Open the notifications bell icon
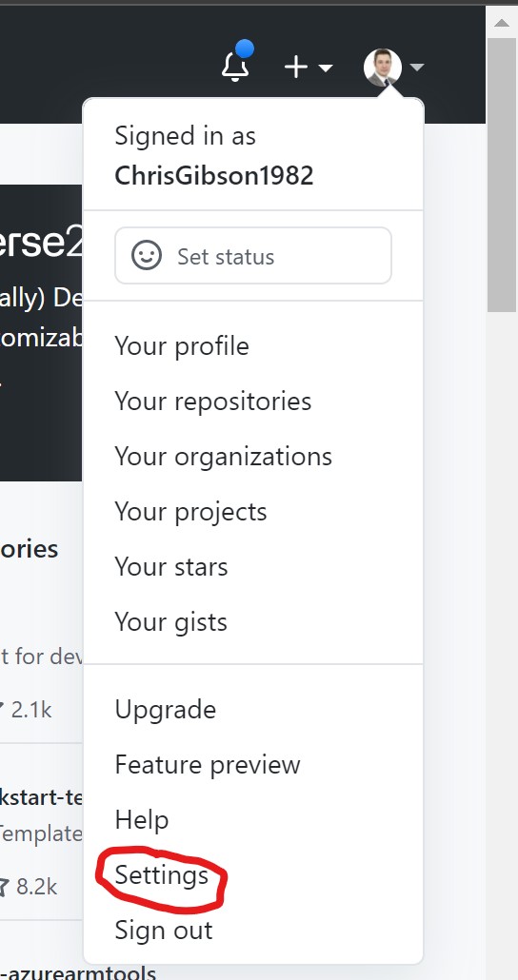Viewport: 518px width, 980px height. click(236, 65)
